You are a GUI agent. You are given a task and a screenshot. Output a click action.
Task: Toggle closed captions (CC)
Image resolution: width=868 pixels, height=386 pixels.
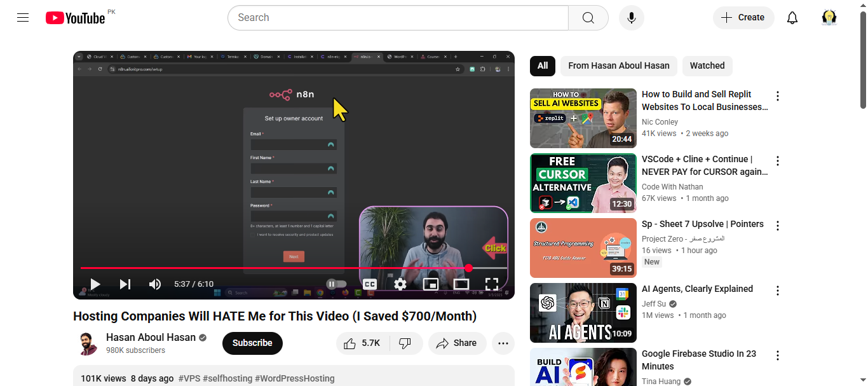[370, 284]
